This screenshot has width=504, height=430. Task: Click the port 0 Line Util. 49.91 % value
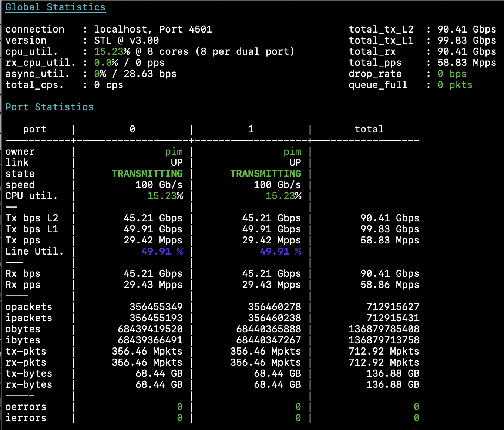[162, 252]
